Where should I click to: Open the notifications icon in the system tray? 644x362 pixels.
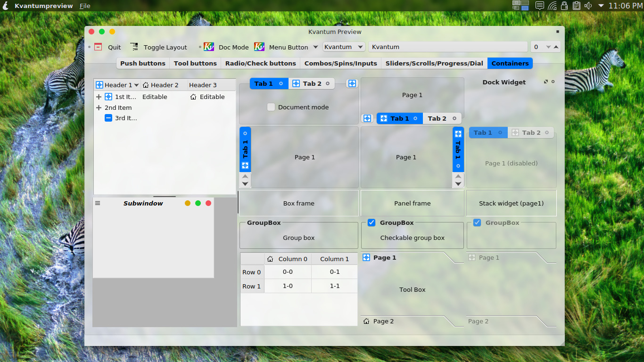(540, 6)
